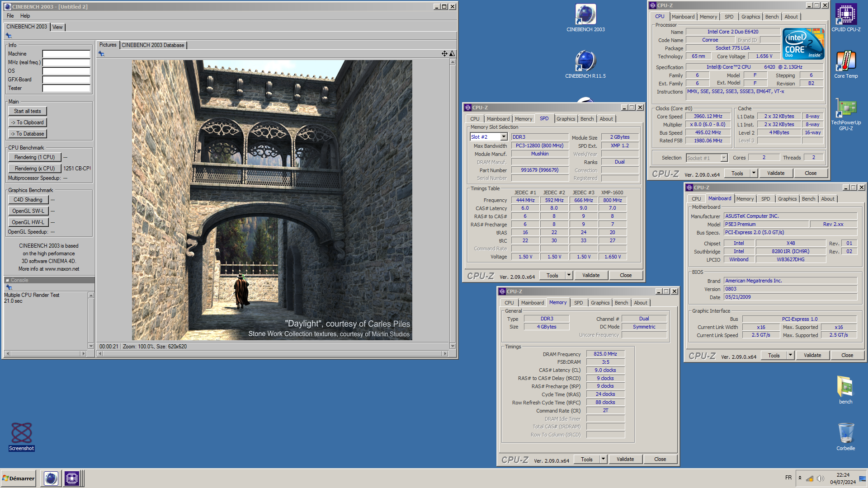Open Core Temp desktop icon
Screen dimensions: 868x488
[x=846, y=65]
